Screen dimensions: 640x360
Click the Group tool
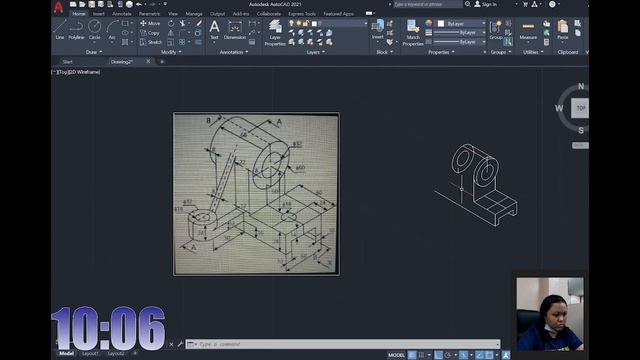496,30
